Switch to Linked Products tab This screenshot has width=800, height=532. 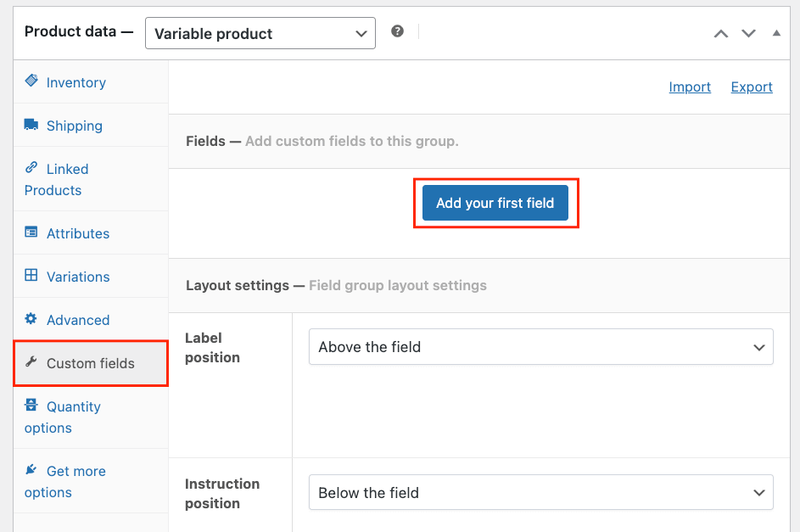pyautogui.click(x=91, y=179)
